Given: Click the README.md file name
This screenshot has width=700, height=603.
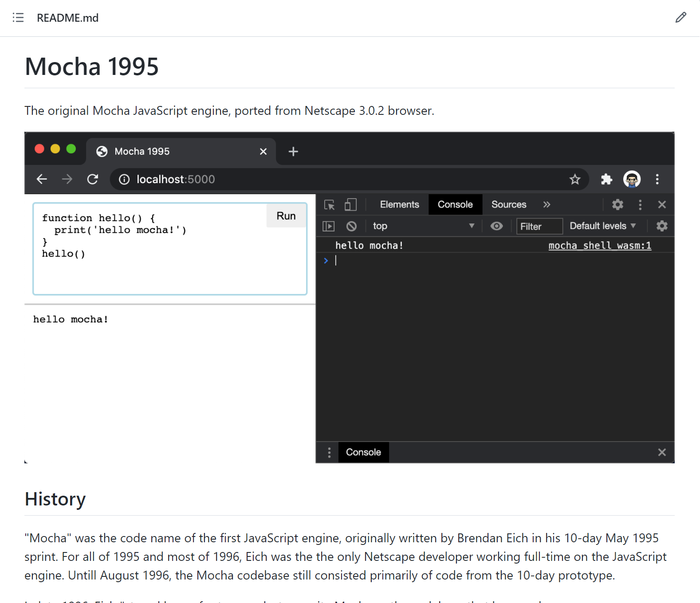Looking at the screenshot, I should [68, 18].
